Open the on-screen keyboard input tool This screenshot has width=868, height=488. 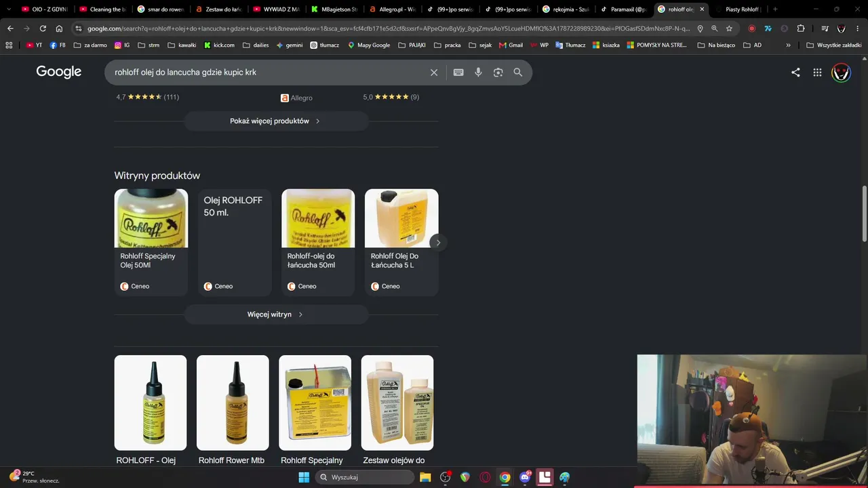point(458,73)
